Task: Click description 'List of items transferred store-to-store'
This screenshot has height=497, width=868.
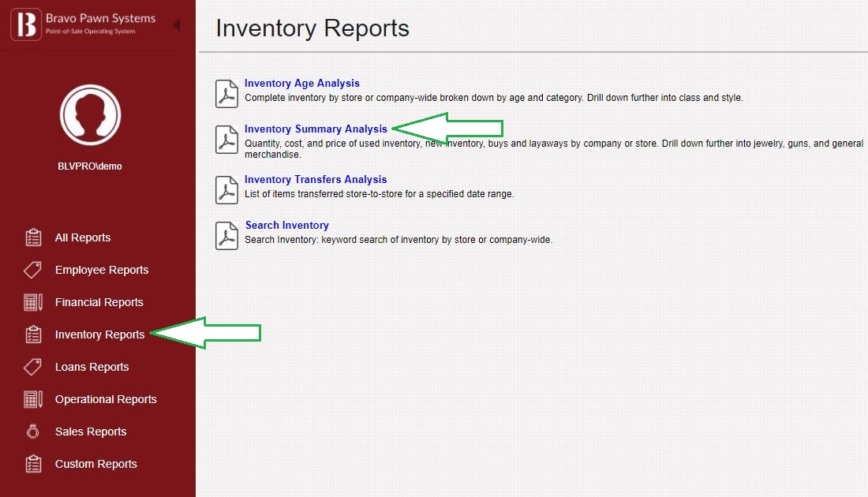Action: click(x=380, y=194)
